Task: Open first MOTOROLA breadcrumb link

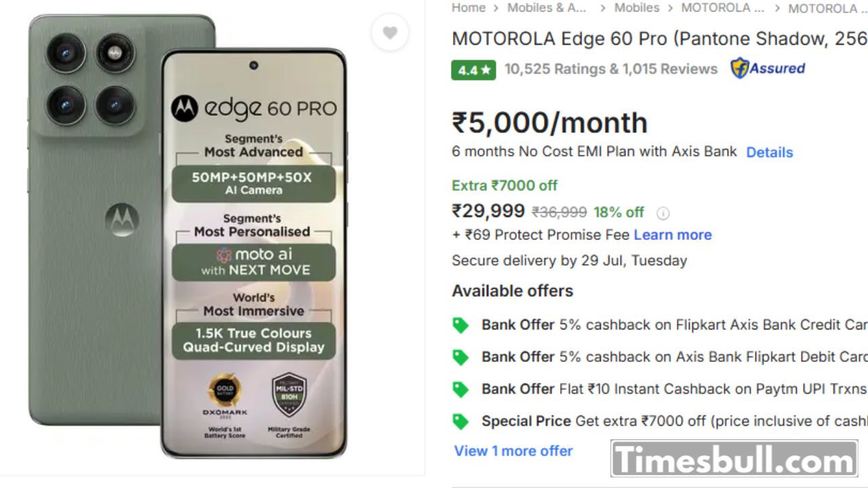Action: pyautogui.click(x=722, y=8)
